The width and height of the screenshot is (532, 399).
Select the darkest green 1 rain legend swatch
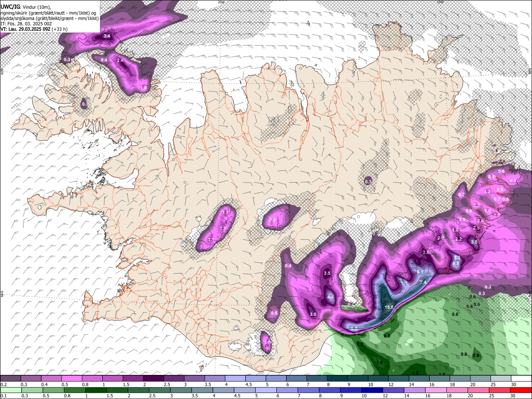click(96, 390)
